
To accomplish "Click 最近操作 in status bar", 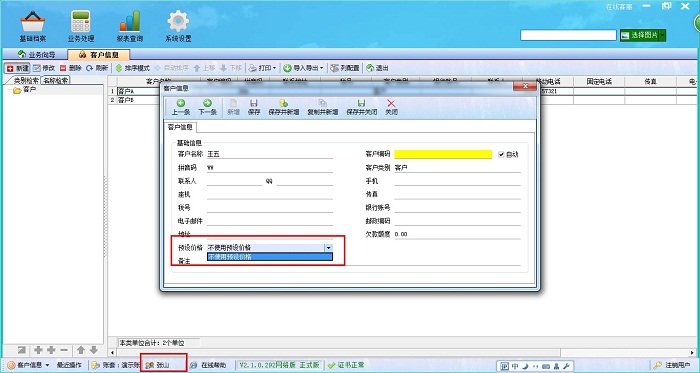I will [69, 365].
